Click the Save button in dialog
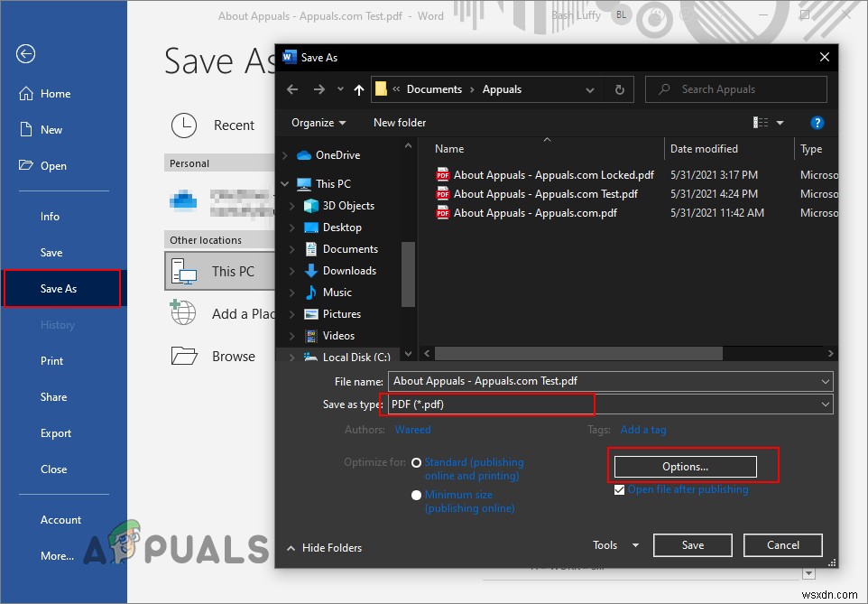This screenshot has width=868, height=604. 693,545
